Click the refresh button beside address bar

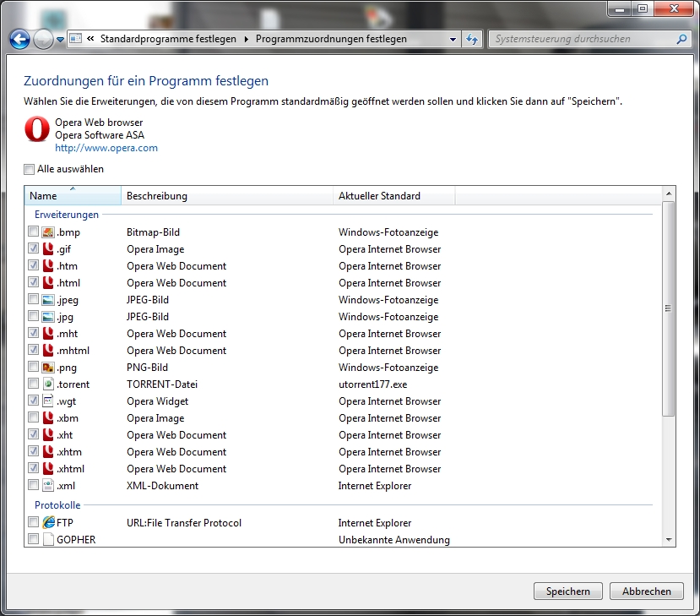pyautogui.click(x=472, y=40)
